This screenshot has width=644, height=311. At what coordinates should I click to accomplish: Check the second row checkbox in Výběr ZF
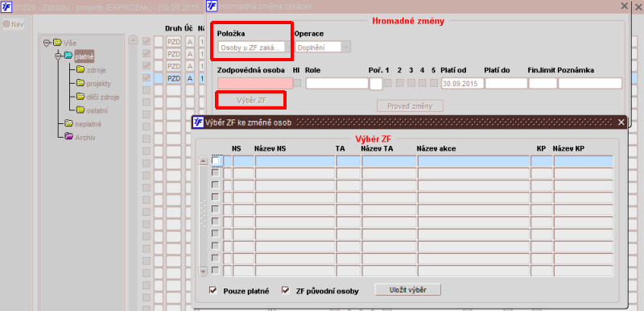pyautogui.click(x=215, y=173)
